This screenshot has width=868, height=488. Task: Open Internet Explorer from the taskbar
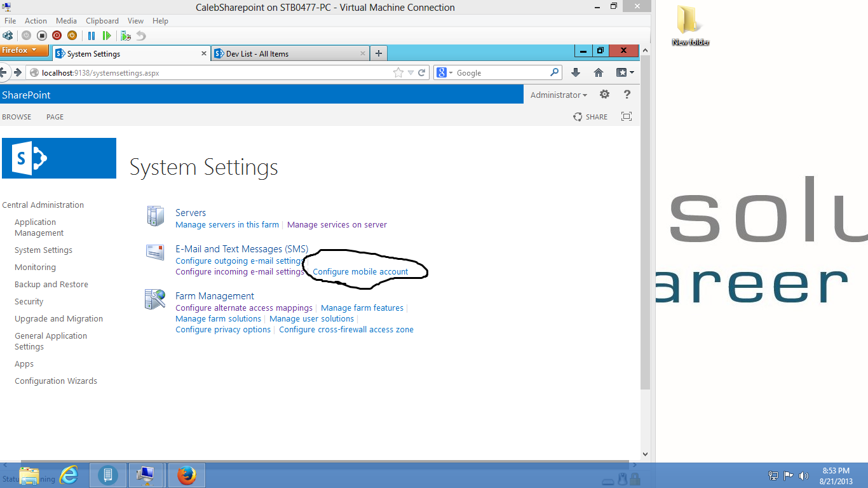point(69,475)
